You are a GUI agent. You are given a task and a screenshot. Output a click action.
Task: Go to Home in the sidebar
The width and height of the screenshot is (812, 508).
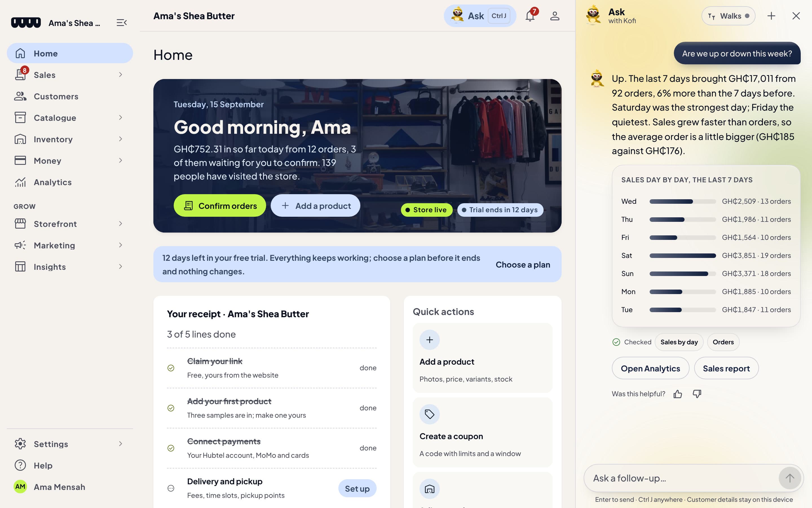(x=70, y=53)
